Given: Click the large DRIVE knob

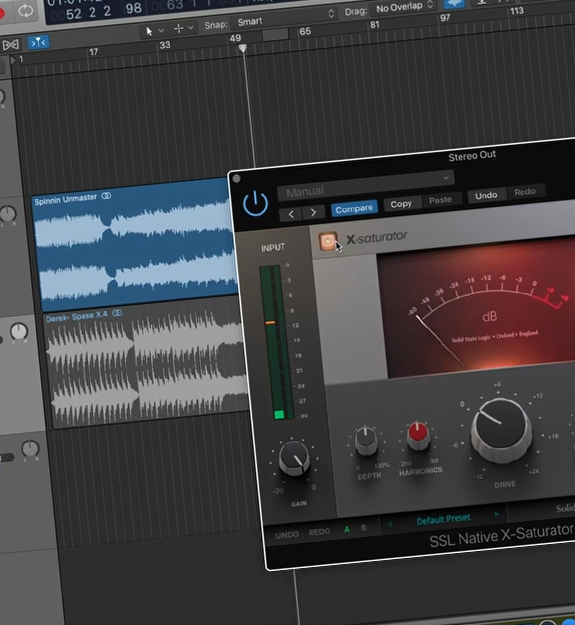Looking at the screenshot, I should 501,429.
